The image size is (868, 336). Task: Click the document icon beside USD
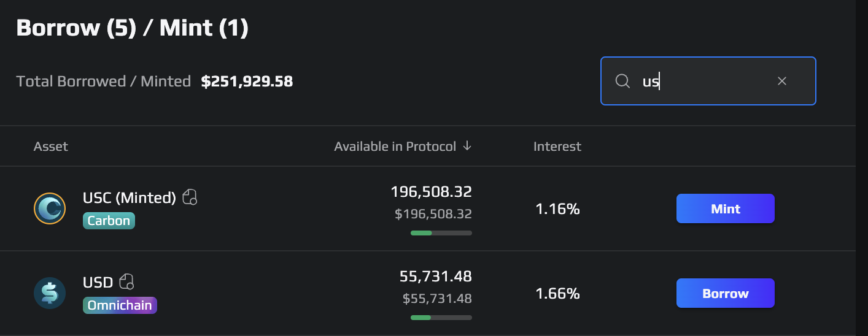point(127,282)
